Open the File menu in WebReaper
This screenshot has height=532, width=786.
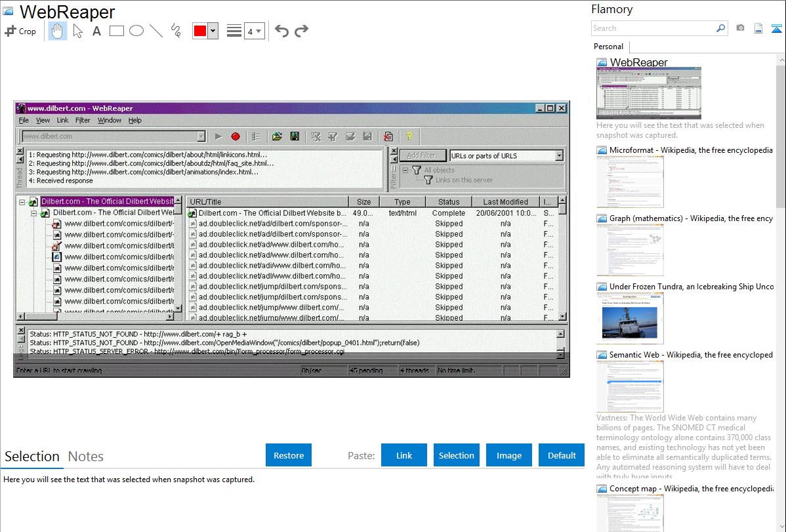click(x=24, y=120)
